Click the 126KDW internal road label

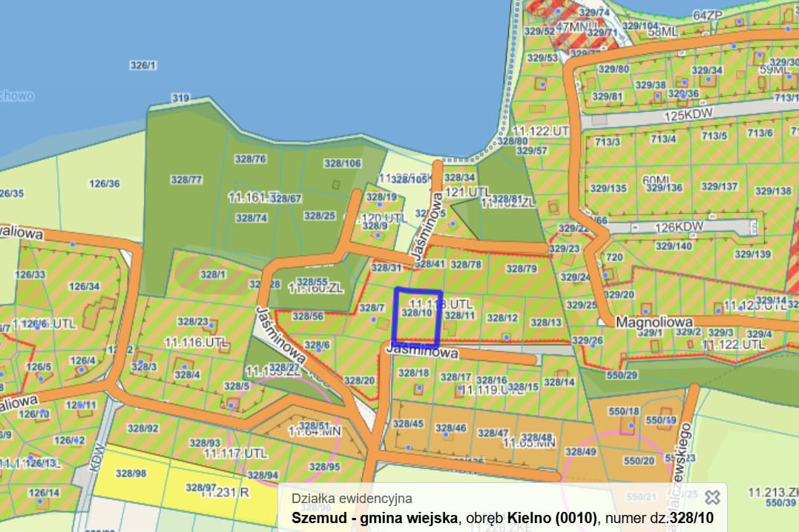coord(678,227)
